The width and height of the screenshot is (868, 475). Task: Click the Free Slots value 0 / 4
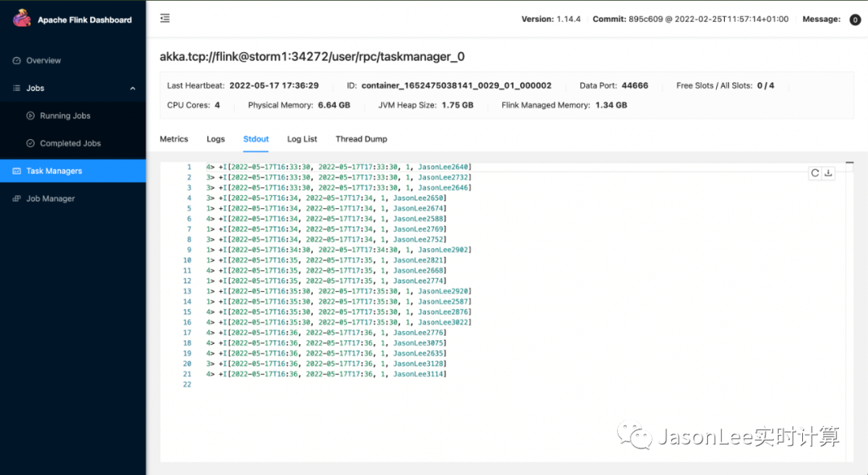(766, 86)
